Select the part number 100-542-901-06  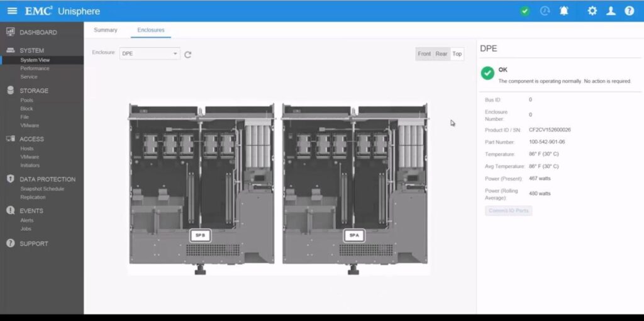(547, 142)
